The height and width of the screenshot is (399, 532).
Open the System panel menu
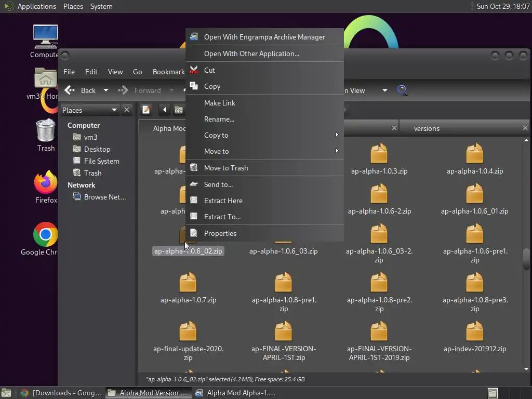[x=101, y=6]
